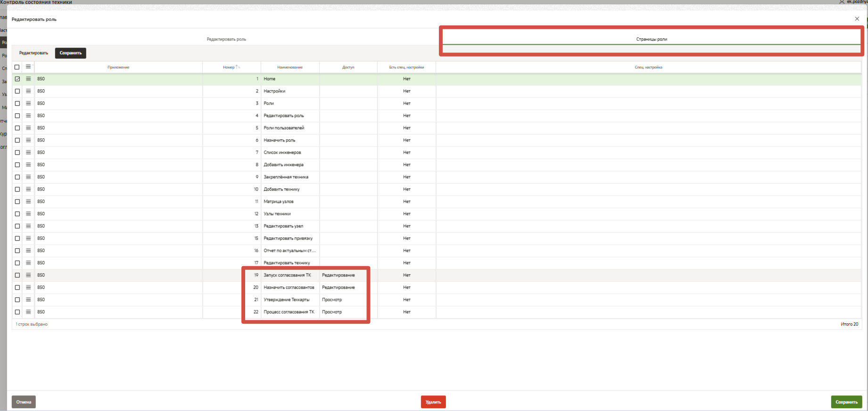Open access dropdown for Назначить согласовантов row

pyautogui.click(x=347, y=287)
